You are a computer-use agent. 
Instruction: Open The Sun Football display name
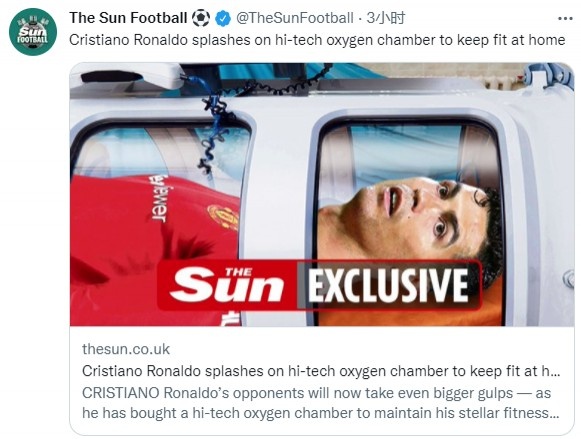[128, 18]
